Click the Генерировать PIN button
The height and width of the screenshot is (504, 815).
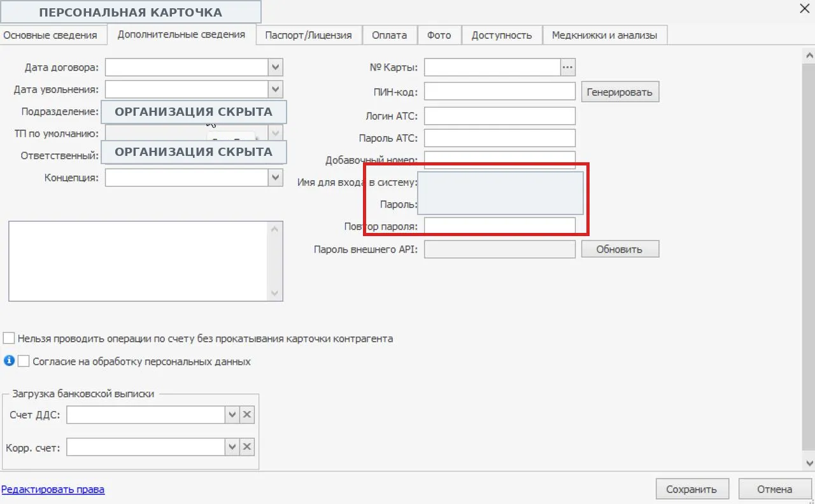pos(620,92)
